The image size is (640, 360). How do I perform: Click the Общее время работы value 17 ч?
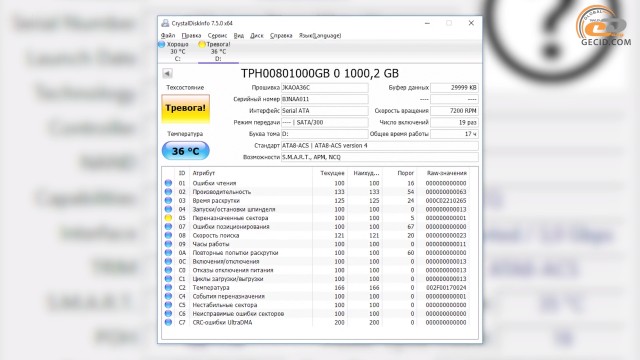[x=454, y=134]
